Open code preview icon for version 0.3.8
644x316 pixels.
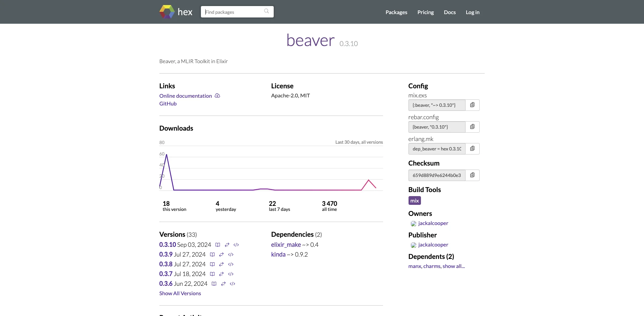pyautogui.click(x=231, y=264)
